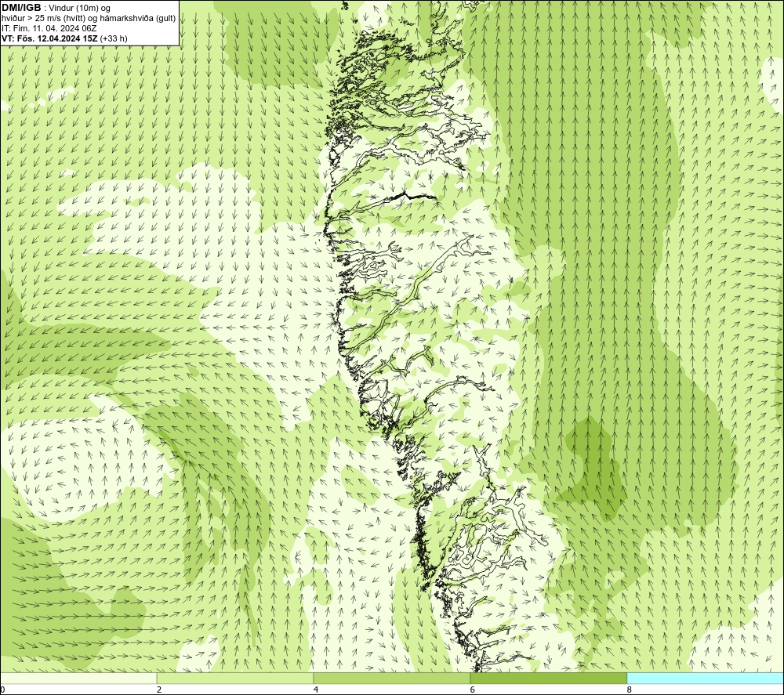
Task: Click the scale label '4'
Action: [x=316, y=690]
